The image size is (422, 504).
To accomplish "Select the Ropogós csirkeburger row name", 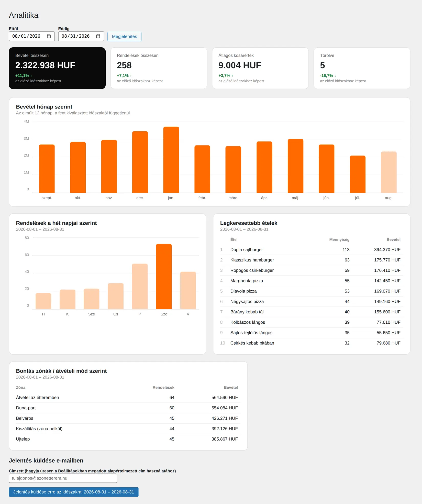I will pyautogui.click(x=252, y=270).
